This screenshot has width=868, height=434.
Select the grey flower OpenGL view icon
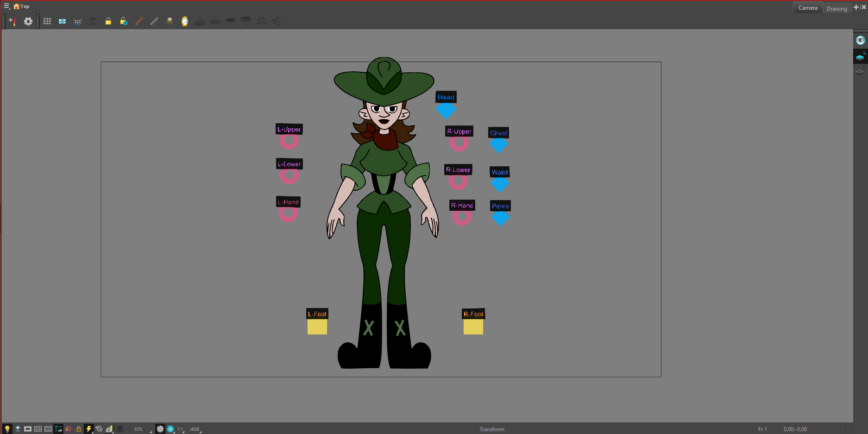(160, 429)
